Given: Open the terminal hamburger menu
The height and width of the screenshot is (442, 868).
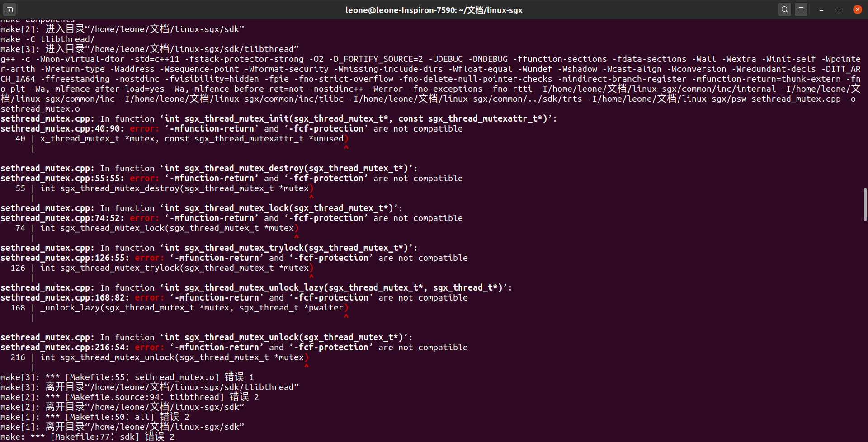Looking at the screenshot, I should tap(801, 9).
